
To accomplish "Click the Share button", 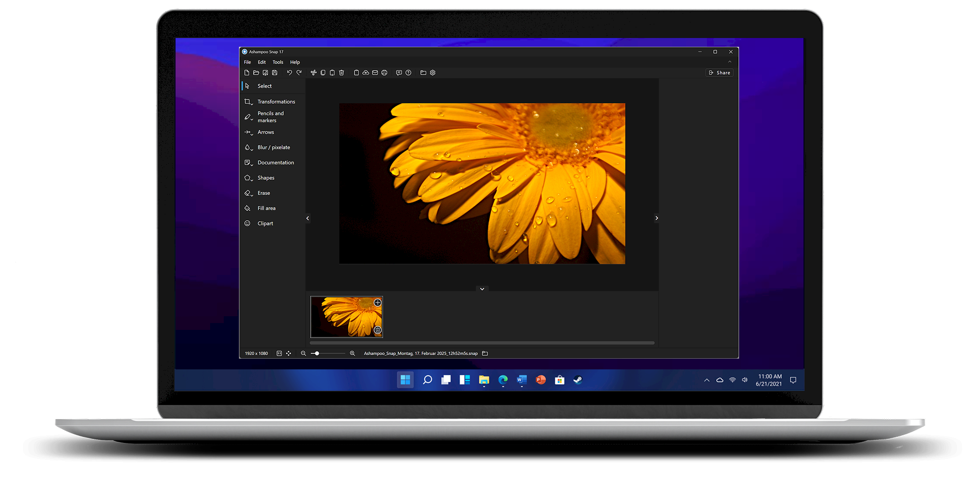I will point(720,73).
